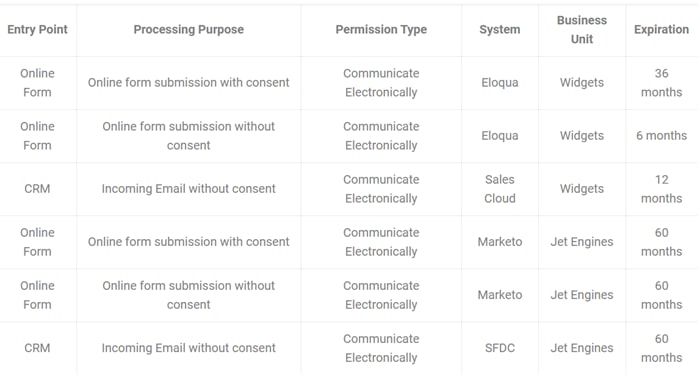Click the last CRM entry point cell
Image resolution: width=700 pixels, height=382 pixels.
[38, 348]
